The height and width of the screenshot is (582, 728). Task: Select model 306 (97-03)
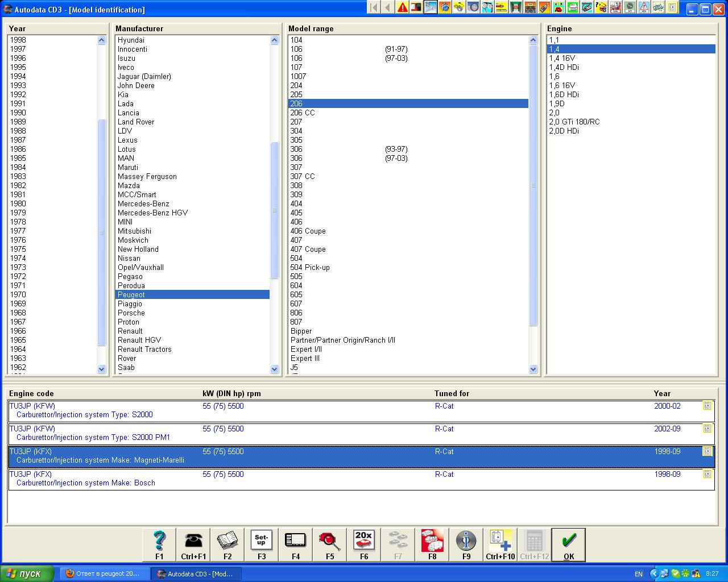(x=408, y=158)
